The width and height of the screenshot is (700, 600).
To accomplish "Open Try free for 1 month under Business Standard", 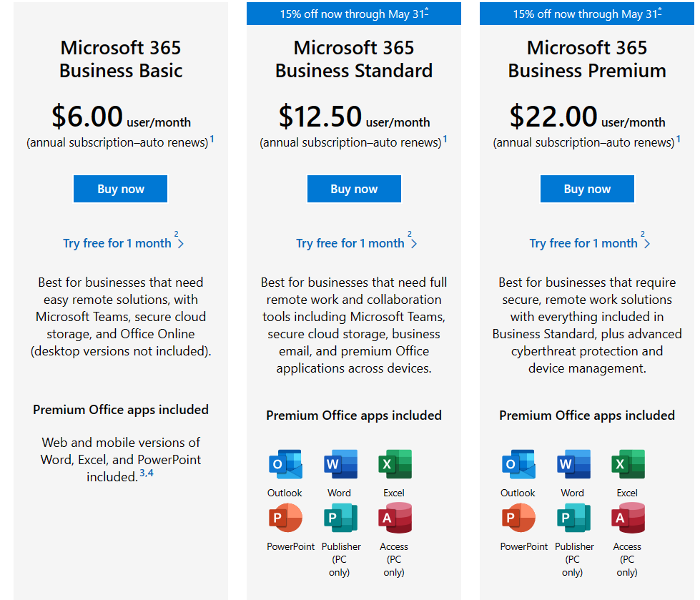I will pos(351,243).
